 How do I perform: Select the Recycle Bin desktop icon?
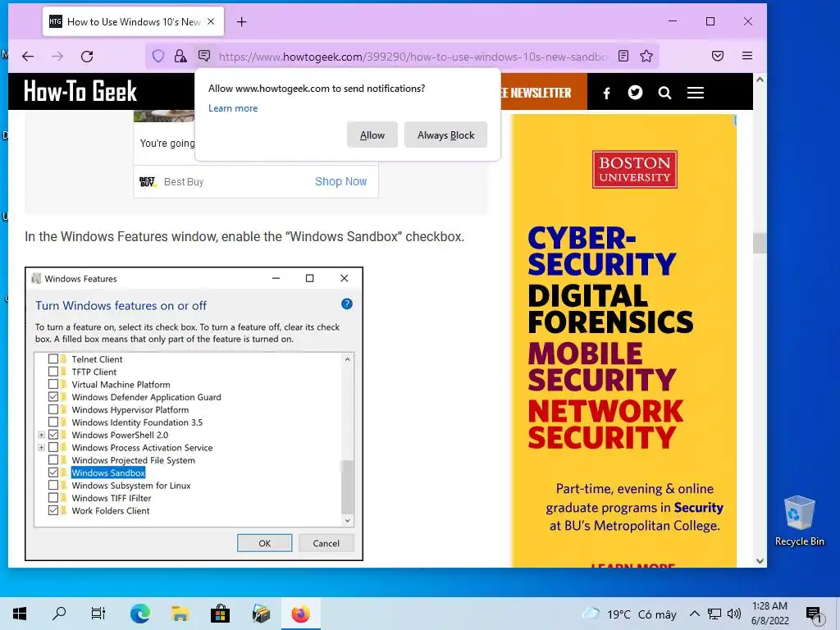799,521
